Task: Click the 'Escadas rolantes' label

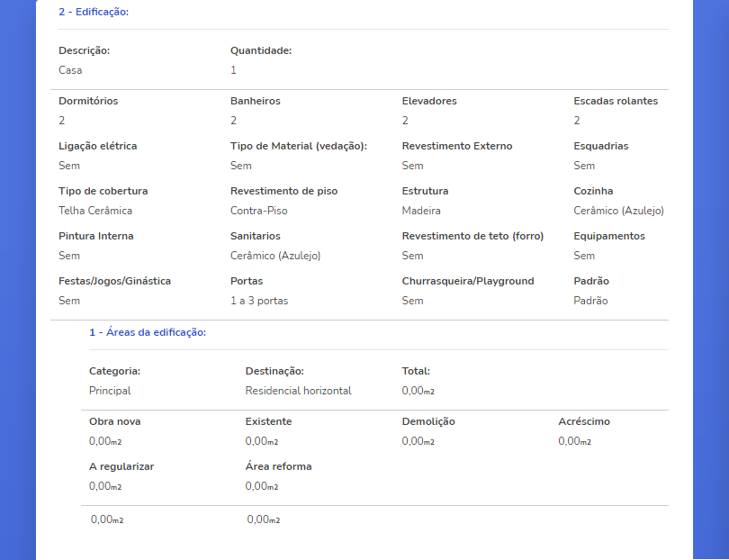Action: click(616, 101)
